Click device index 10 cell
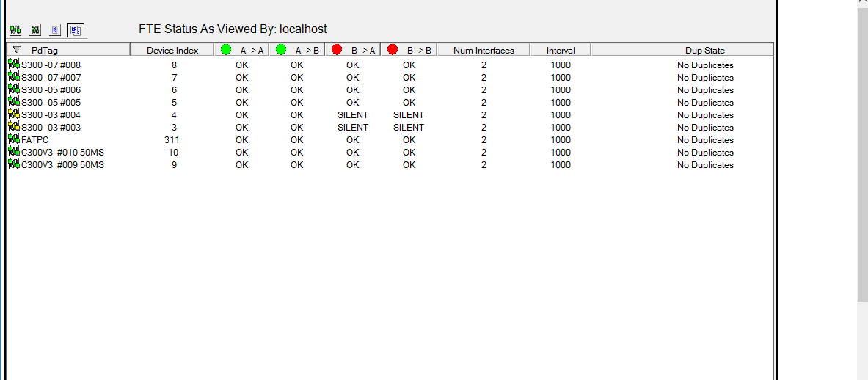The height and width of the screenshot is (380, 868). (x=175, y=152)
